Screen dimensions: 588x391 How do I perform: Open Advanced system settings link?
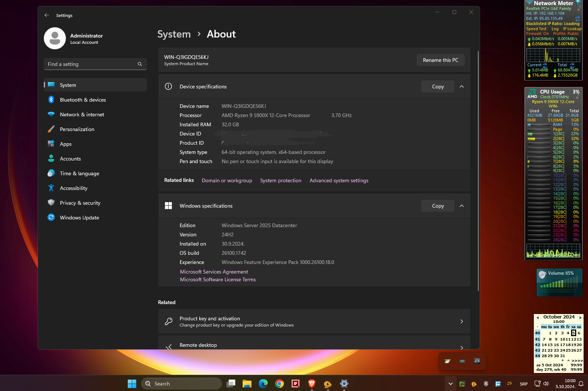click(x=339, y=180)
